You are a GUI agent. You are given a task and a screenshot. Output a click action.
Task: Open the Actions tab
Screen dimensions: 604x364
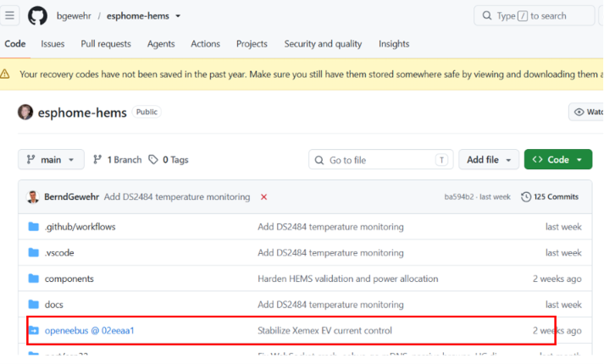(x=205, y=44)
